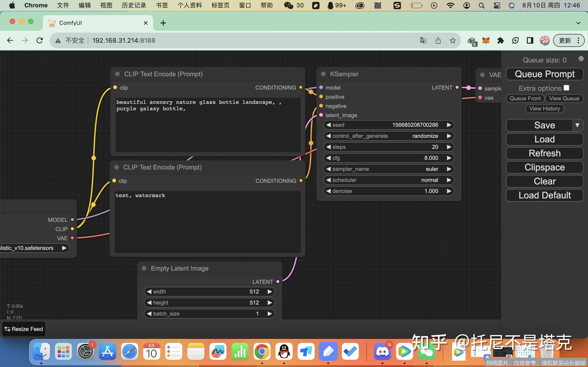Increase batch_size with the right arrow
This screenshot has height=367, width=588.
pos(270,313)
